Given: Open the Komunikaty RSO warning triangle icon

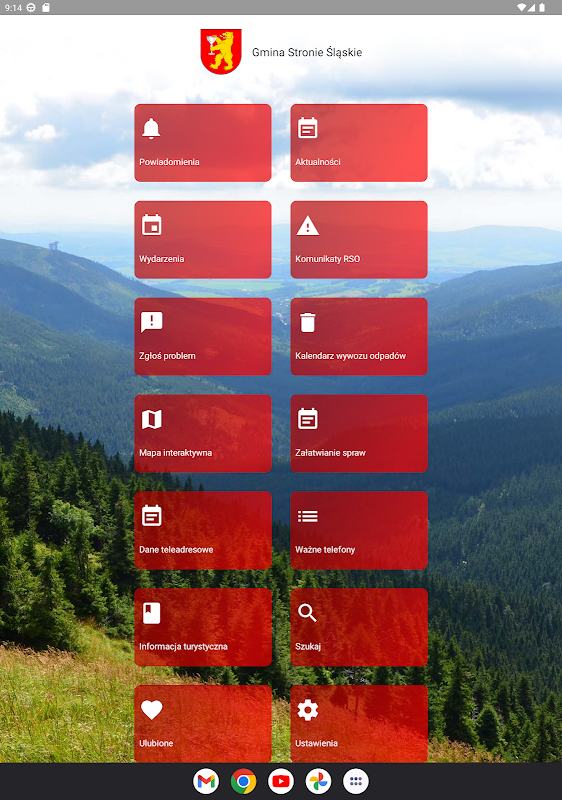Looking at the screenshot, I should 308,226.
